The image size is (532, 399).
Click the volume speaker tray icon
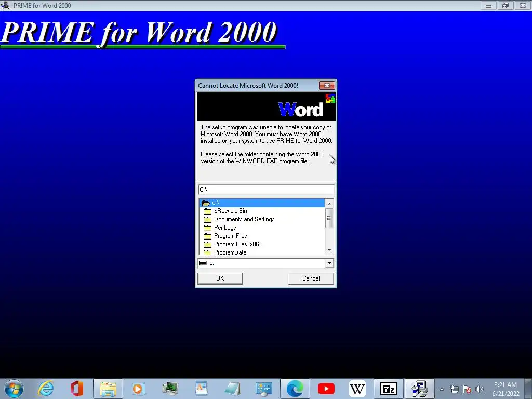click(480, 389)
